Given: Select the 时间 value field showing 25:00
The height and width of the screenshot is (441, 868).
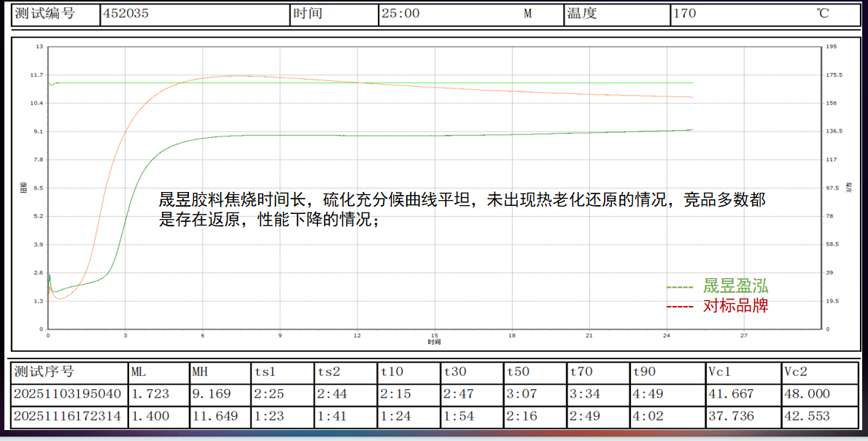Looking at the screenshot, I should tap(408, 12).
